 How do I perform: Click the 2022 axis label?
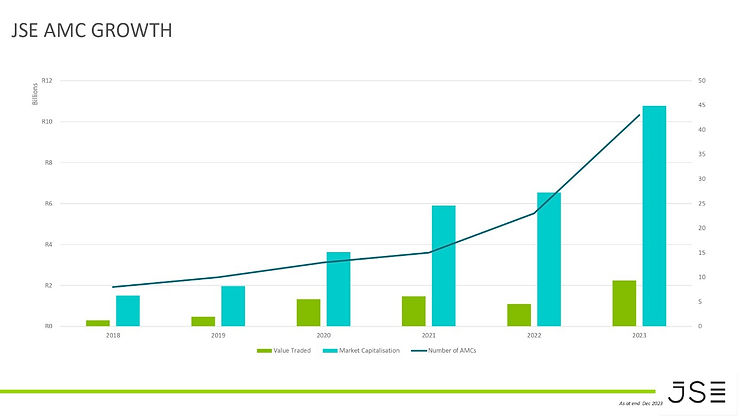pyautogui.click(x=534, y=335)
